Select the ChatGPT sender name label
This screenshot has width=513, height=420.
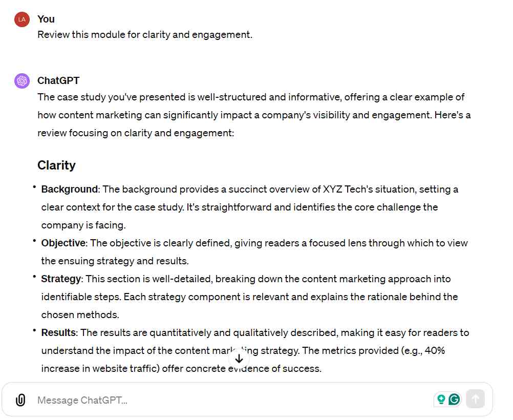pyautogui.click(x=57, y=80)
